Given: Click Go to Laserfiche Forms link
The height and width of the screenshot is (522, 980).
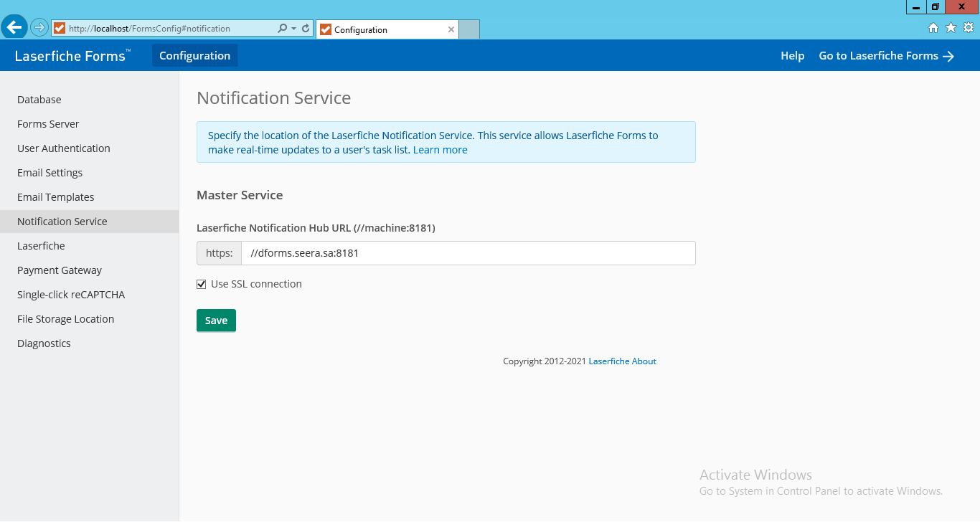Looking at the screenshot, I should point(887,56).
